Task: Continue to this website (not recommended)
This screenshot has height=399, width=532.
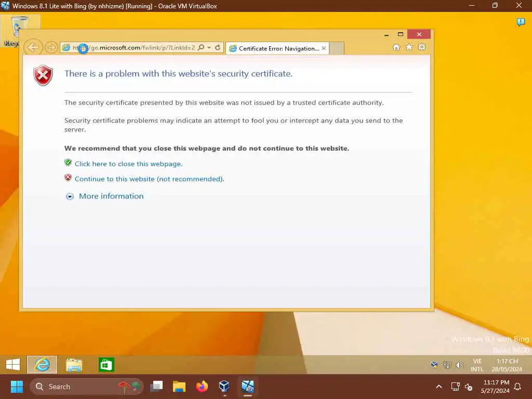Action: tap(149, 179)
